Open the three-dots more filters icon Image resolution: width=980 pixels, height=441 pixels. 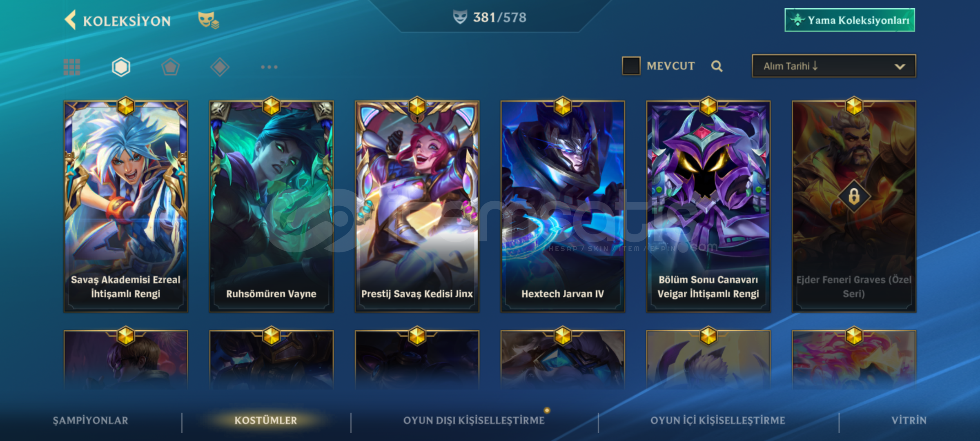click(x=269, y=67)
